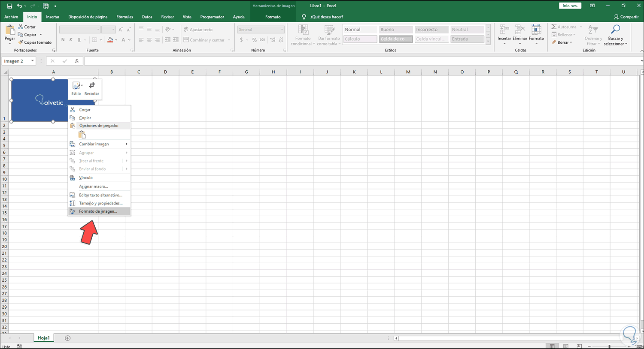Select column H header
The height and width of the screenshot is (349, 644).
click(x=273, y=72)
